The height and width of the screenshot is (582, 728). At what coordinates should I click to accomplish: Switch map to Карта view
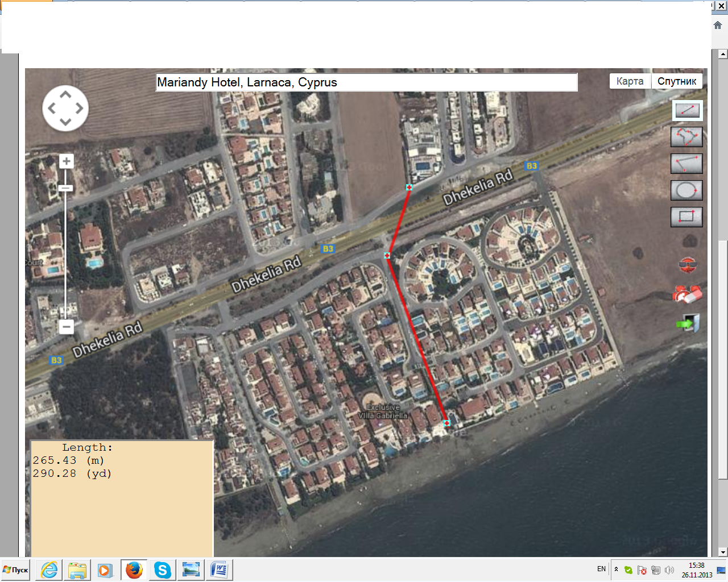pyautogui.click(x=630, y=81)
